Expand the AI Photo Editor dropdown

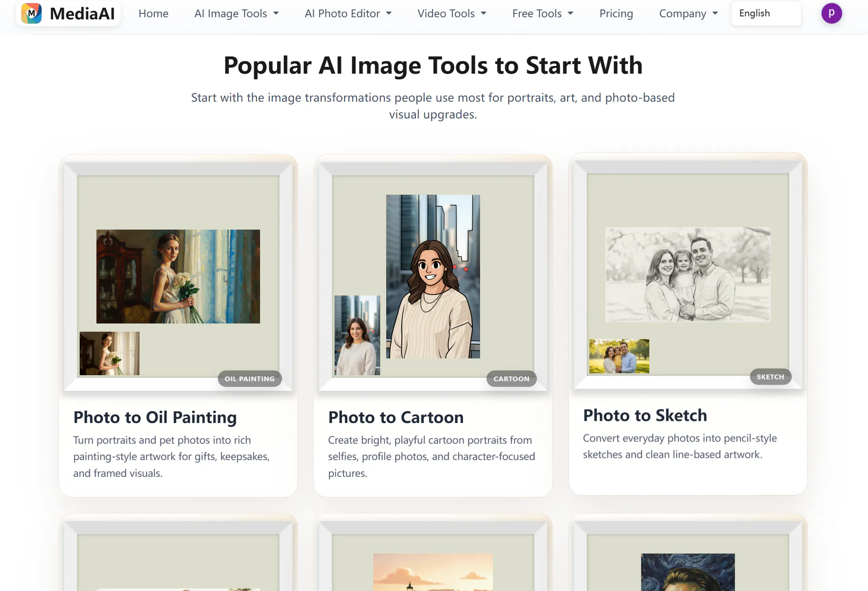point(348,13)
